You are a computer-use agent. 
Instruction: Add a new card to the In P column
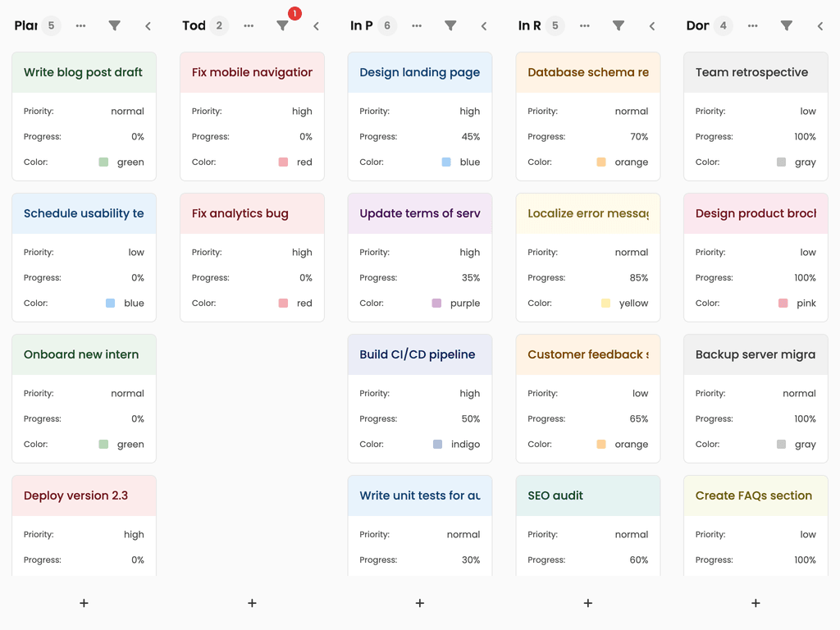pyautogui.click(x=420, y=603)
